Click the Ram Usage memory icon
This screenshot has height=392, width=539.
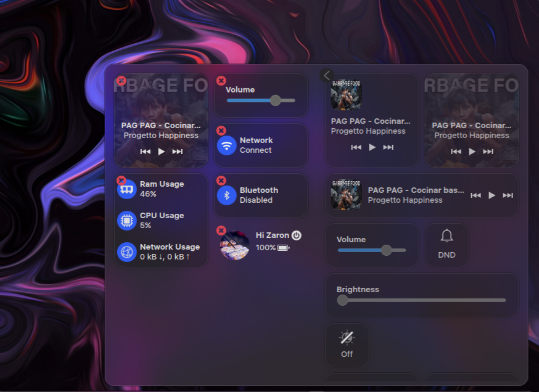pyautogui.click(x=127, y=189)
